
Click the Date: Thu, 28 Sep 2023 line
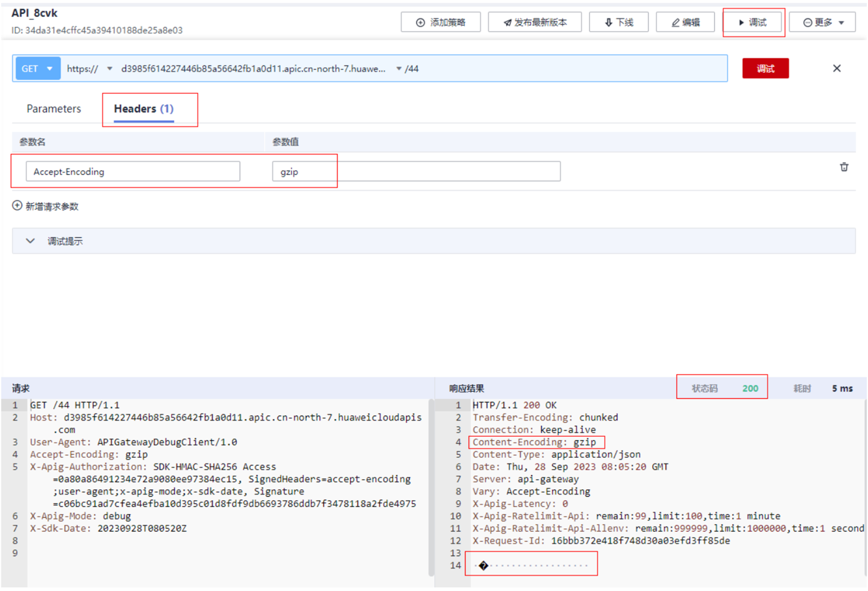click(x=570, y=467)
